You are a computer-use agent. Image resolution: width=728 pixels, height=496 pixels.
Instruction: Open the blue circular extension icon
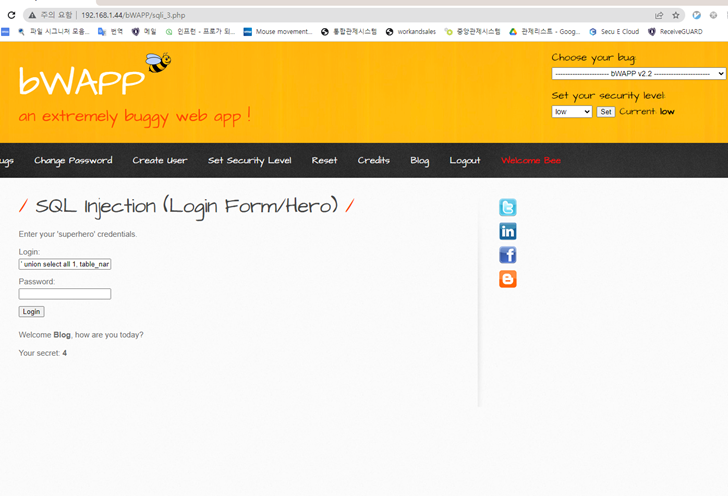(x=696, y=15)
